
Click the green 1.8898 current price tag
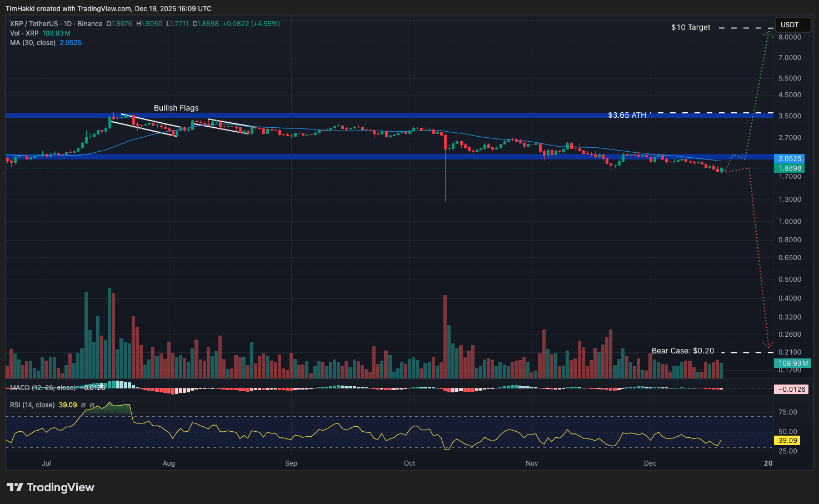790,168
